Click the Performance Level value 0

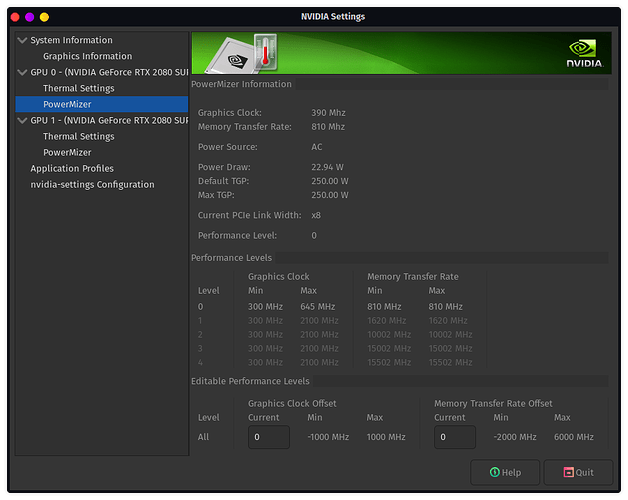[x=314, y=235]
